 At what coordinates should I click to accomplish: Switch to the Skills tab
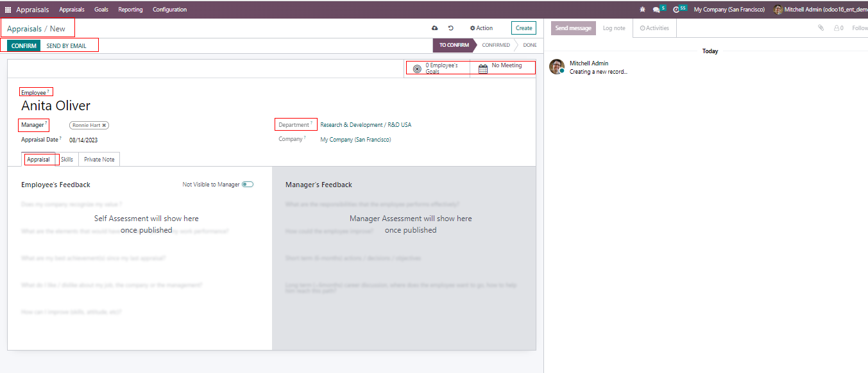pyautogui.click(x=67, y=160)
